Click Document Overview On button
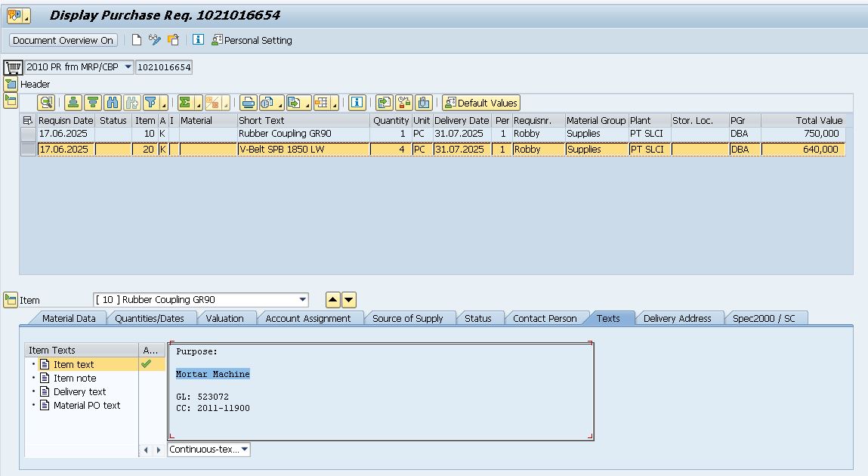Viewport: 868px width, 476px height. coord(63,40)
